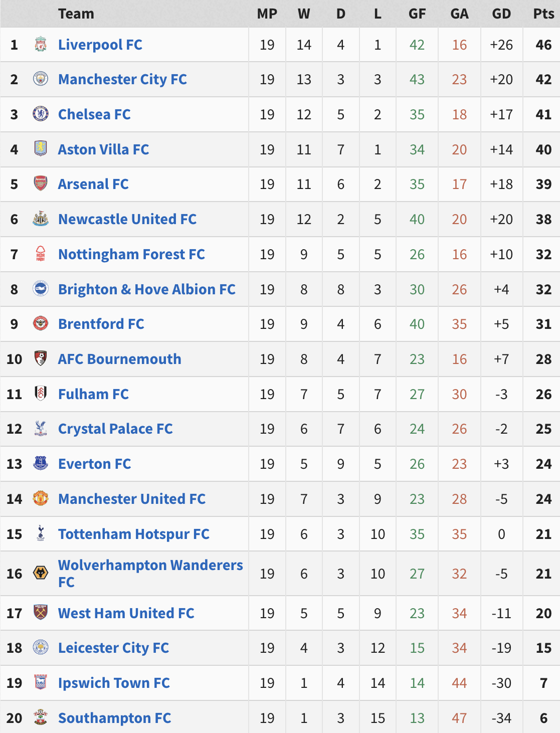
Task: Click the Tottenham Hotspur crest icon
Action: pos(41,534)
